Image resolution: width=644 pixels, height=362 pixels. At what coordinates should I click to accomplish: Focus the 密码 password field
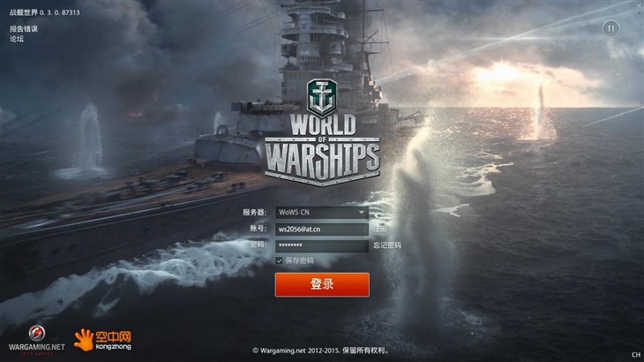pyautogui.click(x=322, y=245)
